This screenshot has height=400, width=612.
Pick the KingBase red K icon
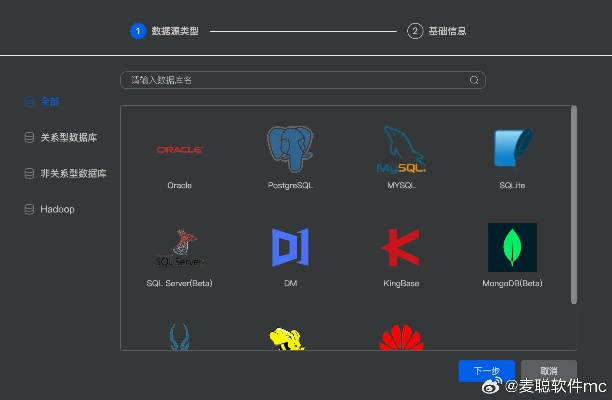(401, 248)
